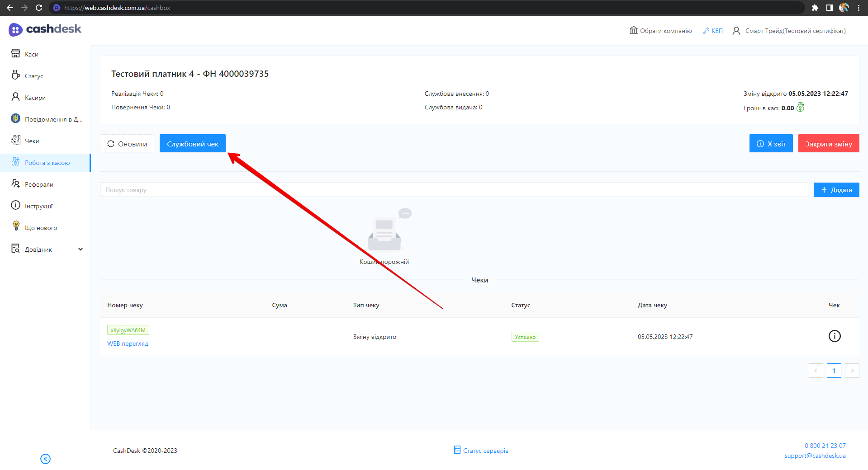Generate the X звіт report

[771, 144]
